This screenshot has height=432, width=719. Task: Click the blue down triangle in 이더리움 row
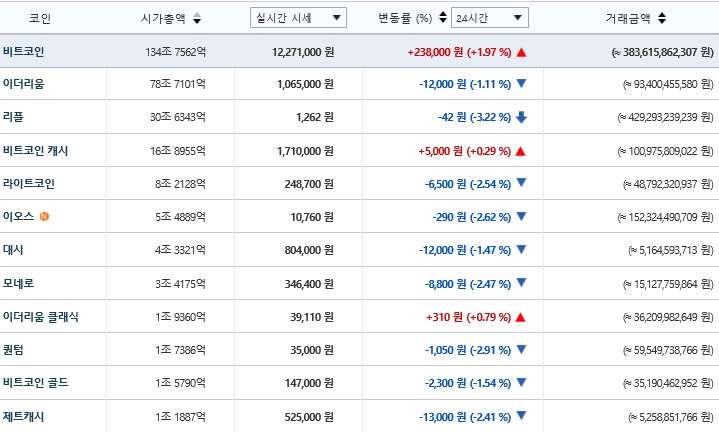(521, 83)
